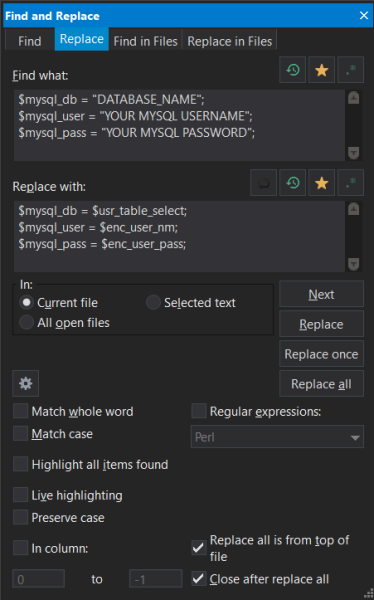The width and height of the screenshot is (374, 600).
Task: Click the column start field showing 0
Action: coord(38,578)
